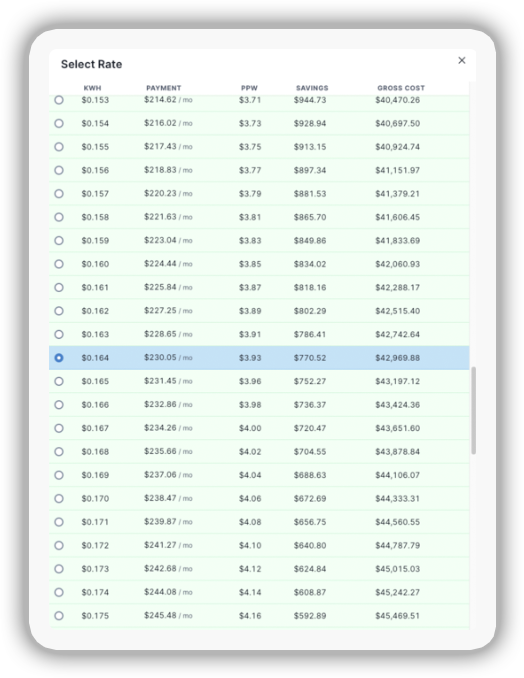The height and width of the screenshot is (678, 524).
Task: Click the $42,742.64 gross cost value
Action: point(397,334)
